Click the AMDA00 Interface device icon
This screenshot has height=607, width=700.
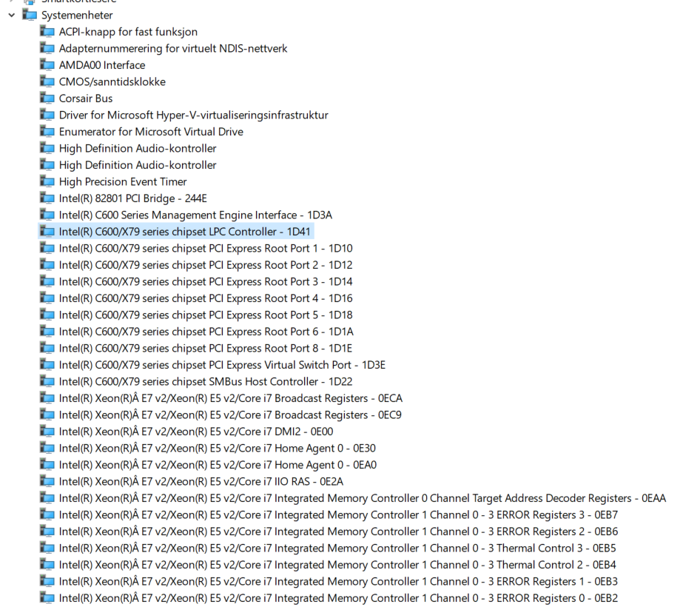47,64
